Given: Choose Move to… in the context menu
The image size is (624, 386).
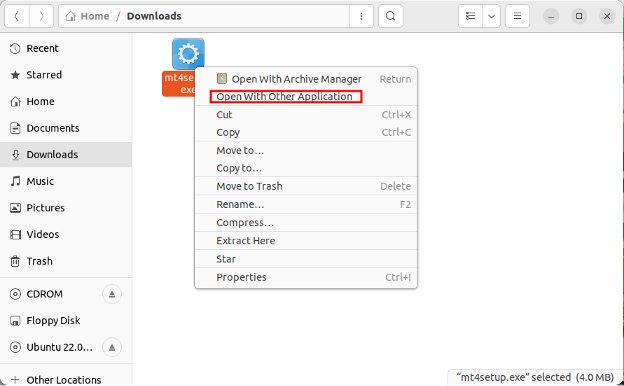Looking at the screenshot, I should tap(306, 150).
